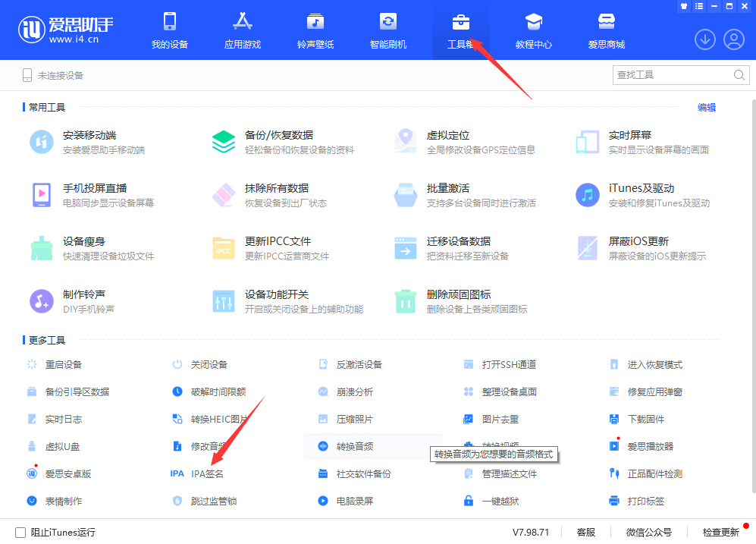Click the 查找工具 search box
The width and height of the screenshot is (756, 544).
675,74
